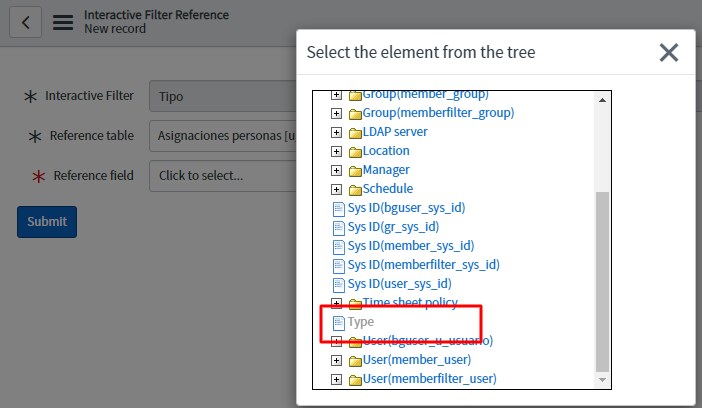Open the hamburger context menu

[63, 22]
